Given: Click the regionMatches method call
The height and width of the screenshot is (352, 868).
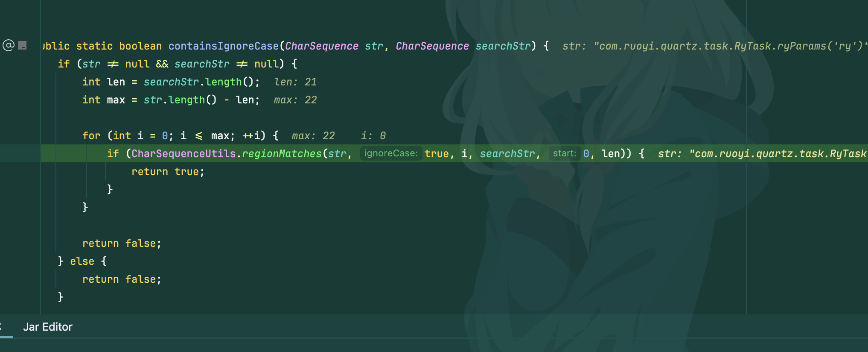Looking at the screenshot, I should click(282, 154).
